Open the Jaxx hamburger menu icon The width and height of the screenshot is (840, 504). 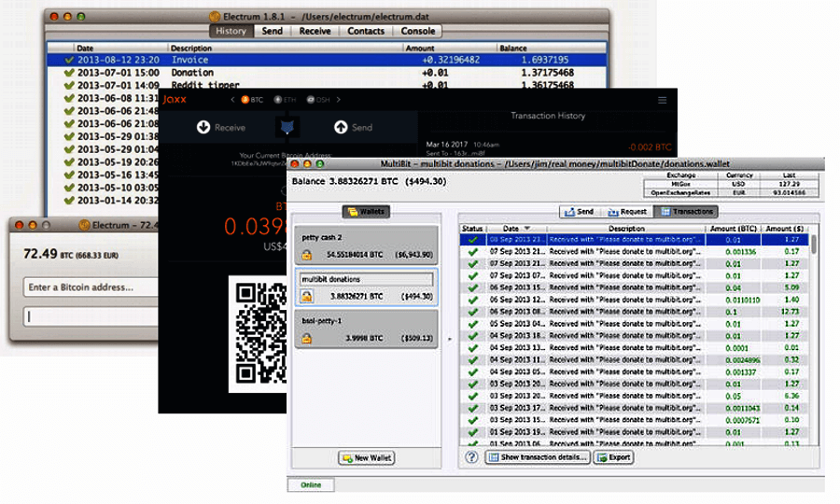663,100
